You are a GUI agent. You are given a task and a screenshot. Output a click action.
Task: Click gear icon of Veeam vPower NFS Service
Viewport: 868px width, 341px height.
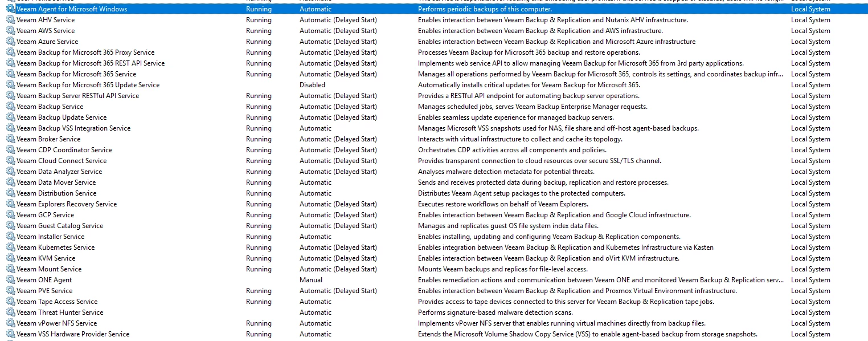11,323
